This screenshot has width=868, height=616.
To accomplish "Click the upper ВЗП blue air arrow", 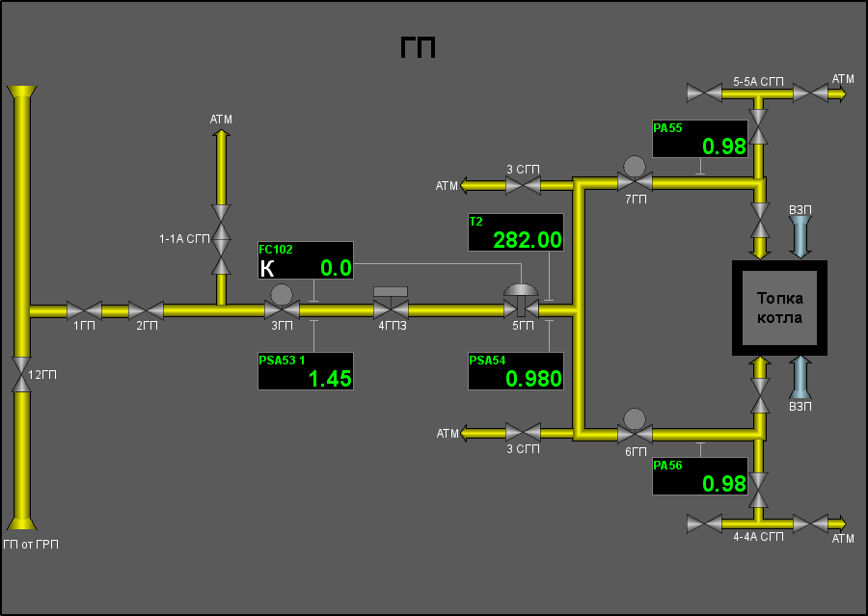I will (800, 237).
